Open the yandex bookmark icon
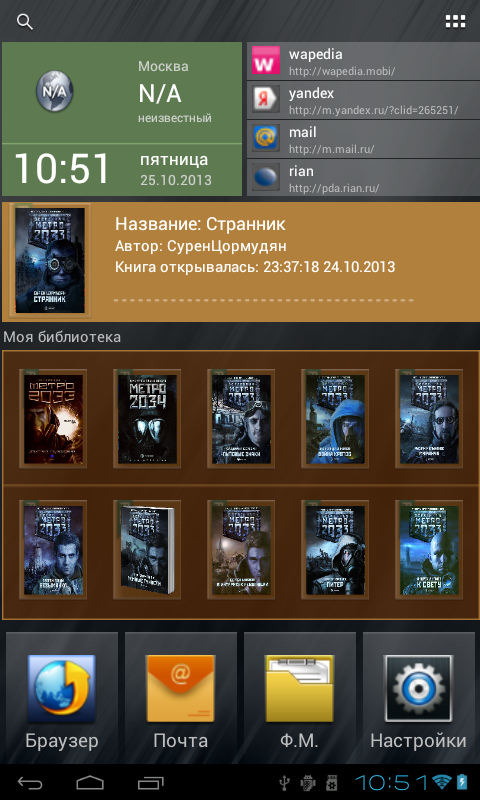 coord(266,99)
